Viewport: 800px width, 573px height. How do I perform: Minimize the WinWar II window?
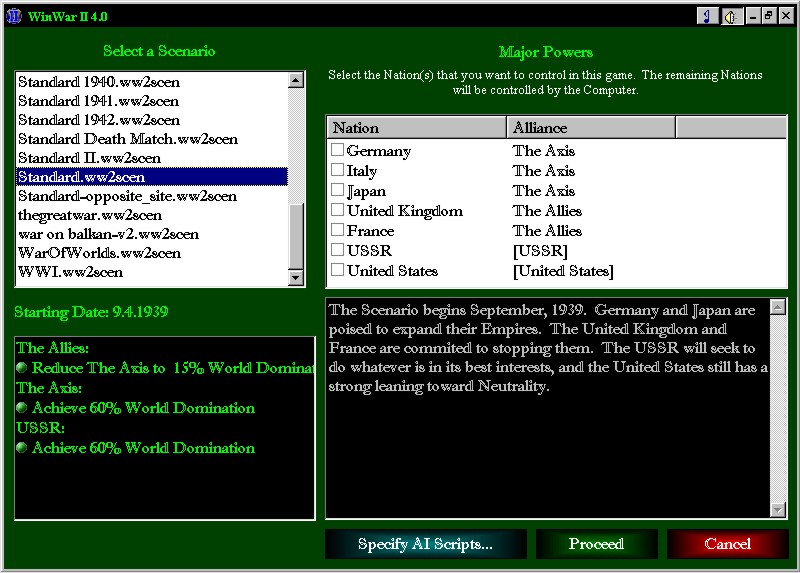[x=753, y=16]
